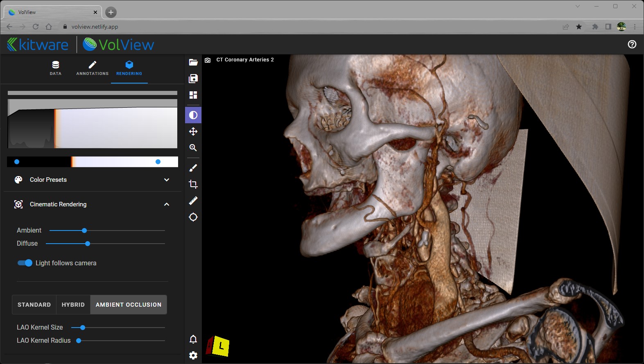Select the window level contrast tool
Screen dimensions: 644x364
coord(193,115)
